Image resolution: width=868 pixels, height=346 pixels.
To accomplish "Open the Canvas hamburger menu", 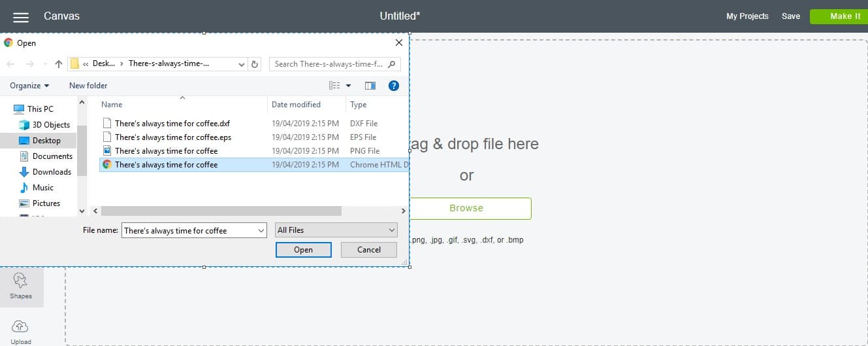I will pyautogui.click(x=21, y=17).
